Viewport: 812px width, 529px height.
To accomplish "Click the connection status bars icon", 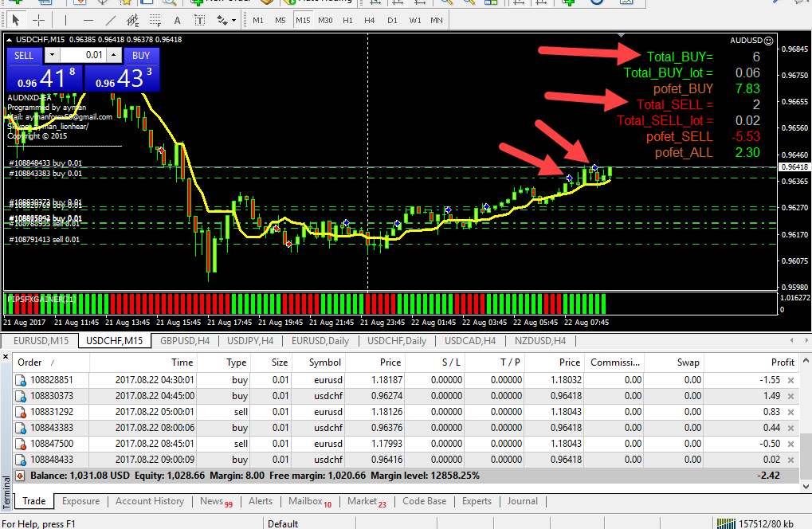I will click(x=726, y=524).
